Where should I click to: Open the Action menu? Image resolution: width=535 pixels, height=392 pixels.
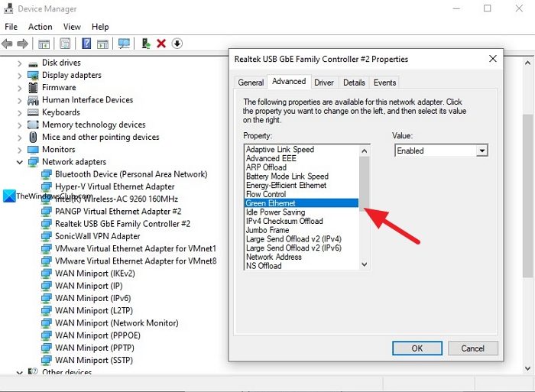click(x=41, y=27)
